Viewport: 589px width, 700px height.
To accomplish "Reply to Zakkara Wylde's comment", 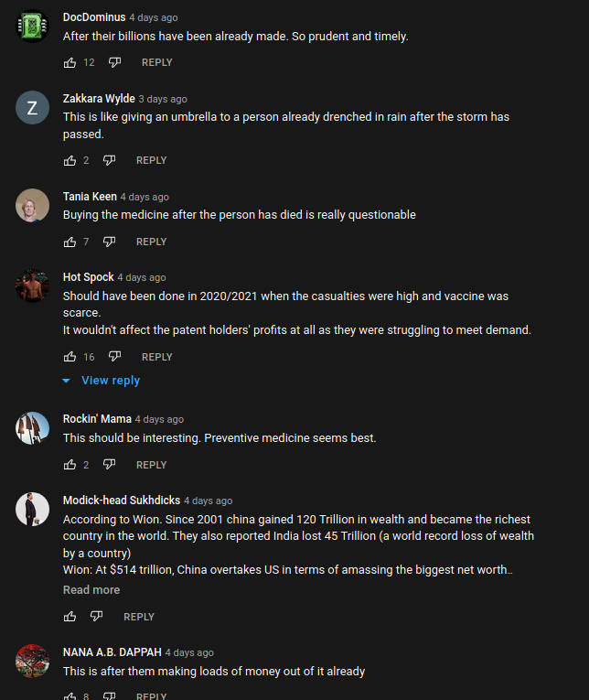I will click(151, 160).
